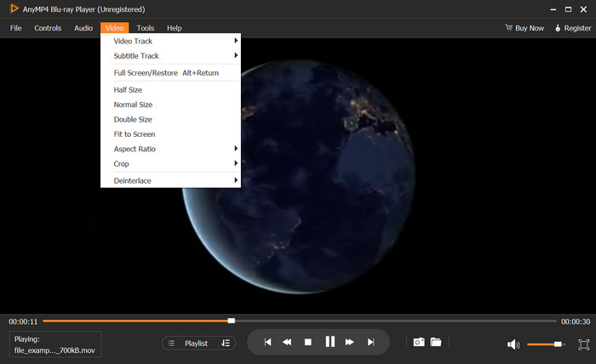The height and width of the screenshot is (364, 596).
Task: Mute the sound using the speaker icon
Action: [513, 344]
